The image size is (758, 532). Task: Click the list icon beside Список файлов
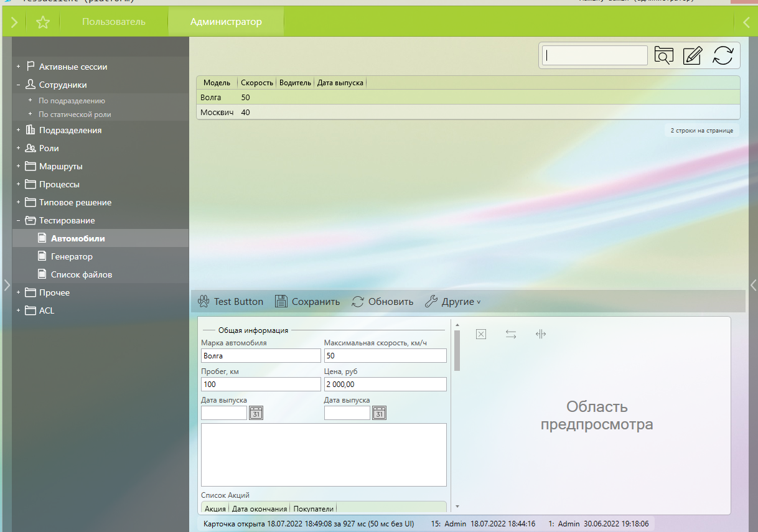[42, 274]
